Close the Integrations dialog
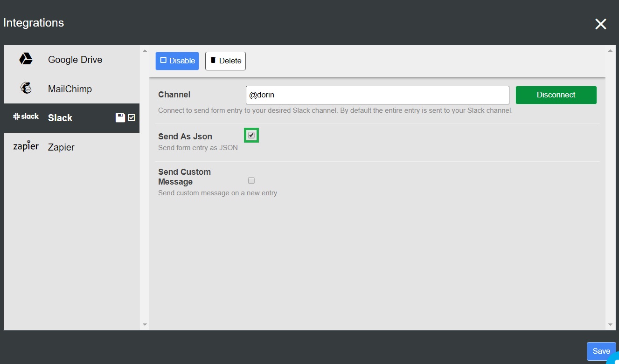 point(601,24)
